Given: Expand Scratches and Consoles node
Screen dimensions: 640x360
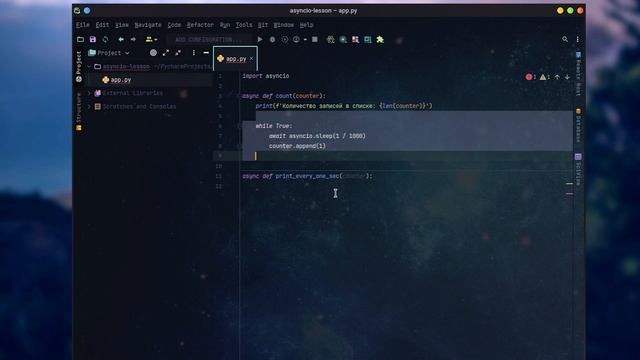Looking at the screenshot, I should tap(89, 107).
